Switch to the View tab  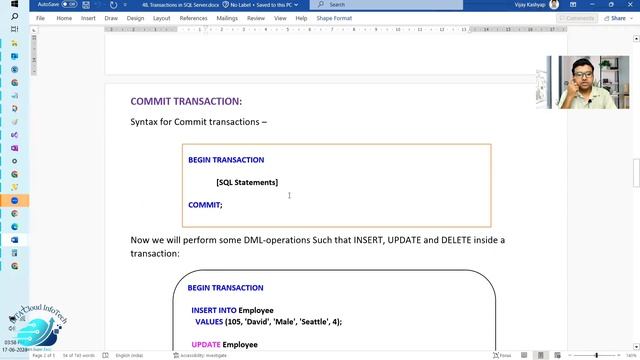point(280,18)
